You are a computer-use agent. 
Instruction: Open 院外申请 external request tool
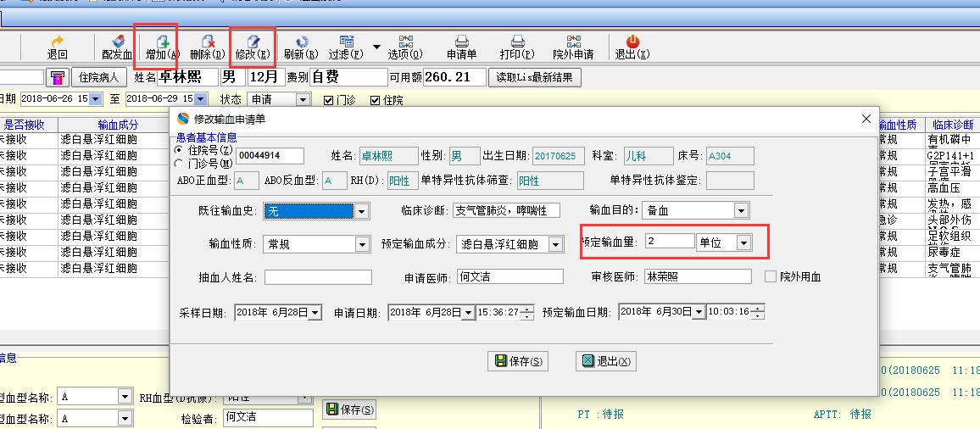573,47
